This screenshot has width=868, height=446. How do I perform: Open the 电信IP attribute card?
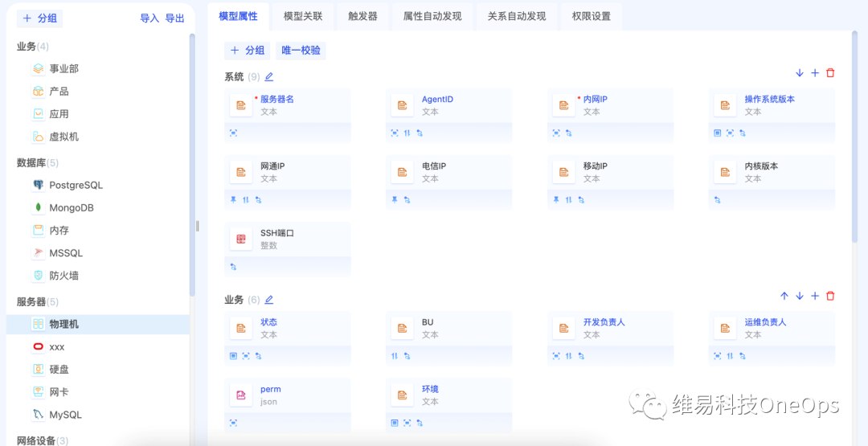pos(449,182)
